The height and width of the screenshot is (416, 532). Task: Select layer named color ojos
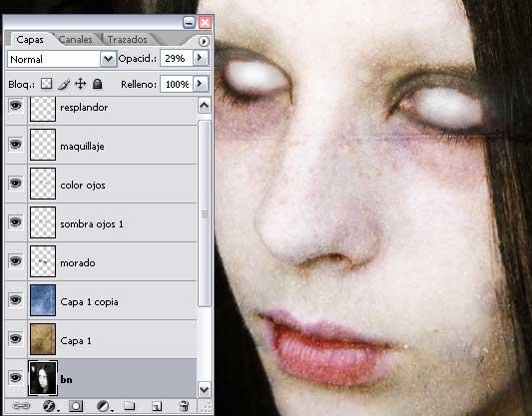(83, 186)
